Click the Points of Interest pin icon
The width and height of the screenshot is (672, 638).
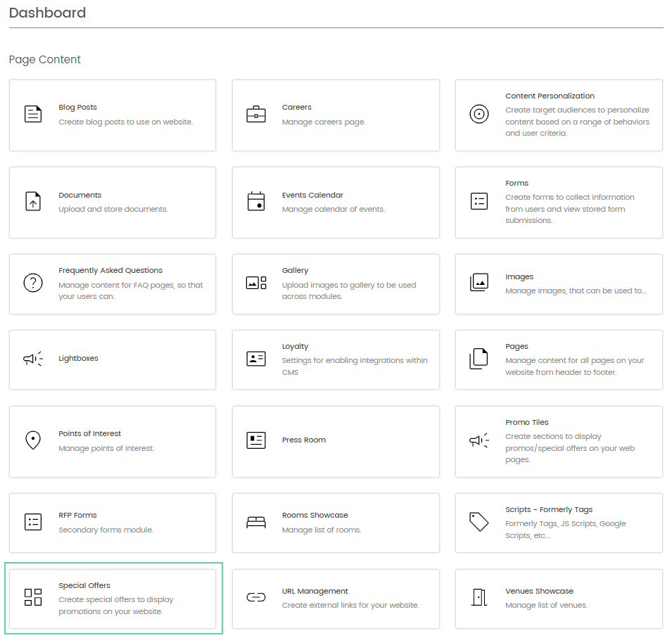pos(33,440)
